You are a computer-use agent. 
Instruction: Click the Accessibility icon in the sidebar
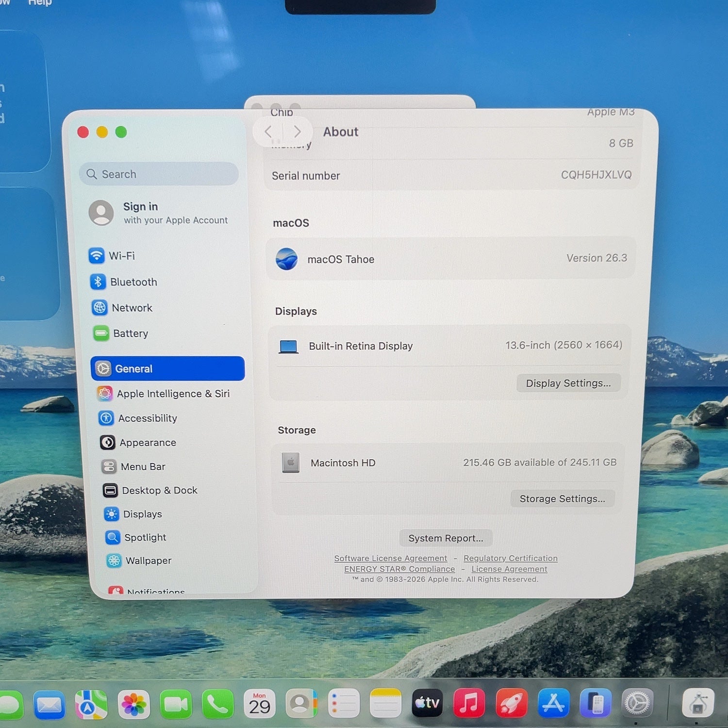point(106,418)
